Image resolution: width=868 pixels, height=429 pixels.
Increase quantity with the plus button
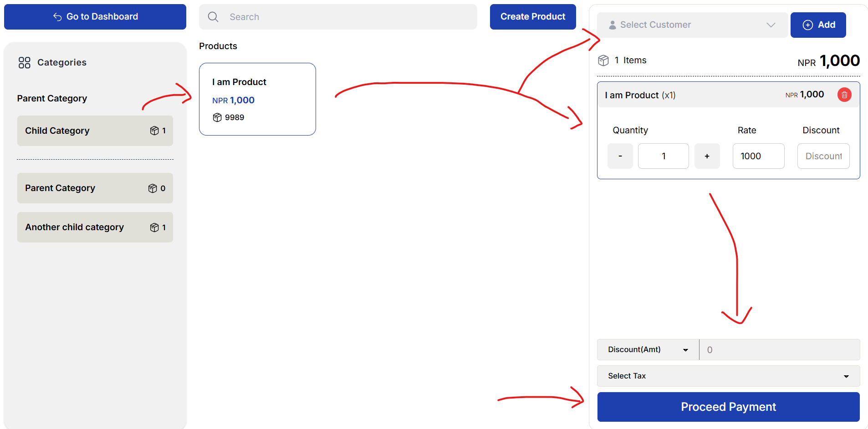707,156
